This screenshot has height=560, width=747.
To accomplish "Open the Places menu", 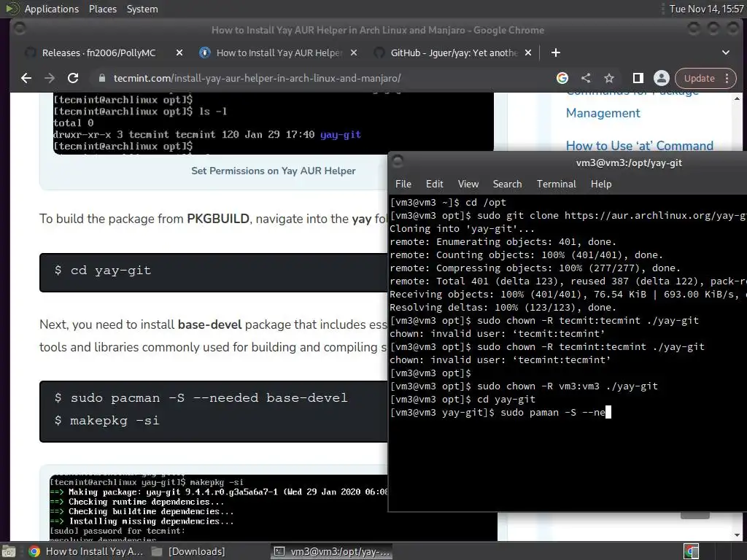I will [x=102, y=9].
